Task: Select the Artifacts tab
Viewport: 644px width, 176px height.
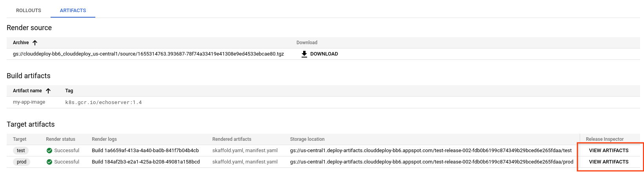Action: pos(73,11)
